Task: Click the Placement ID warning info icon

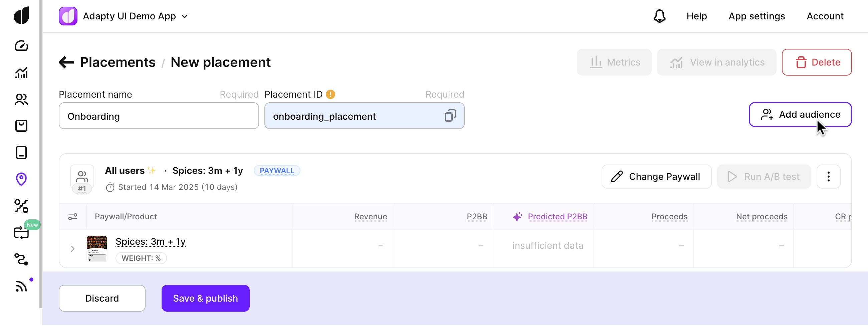Action: pos(331,94)
